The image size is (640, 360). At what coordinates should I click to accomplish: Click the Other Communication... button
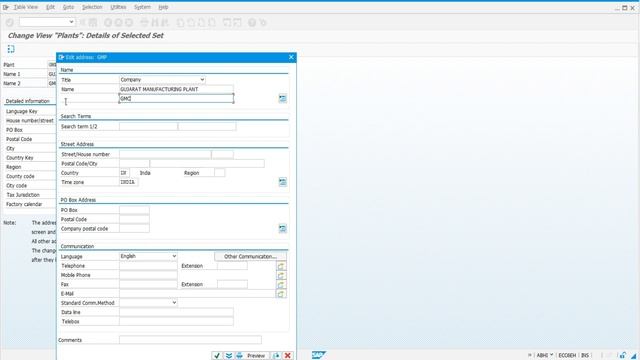250,256
